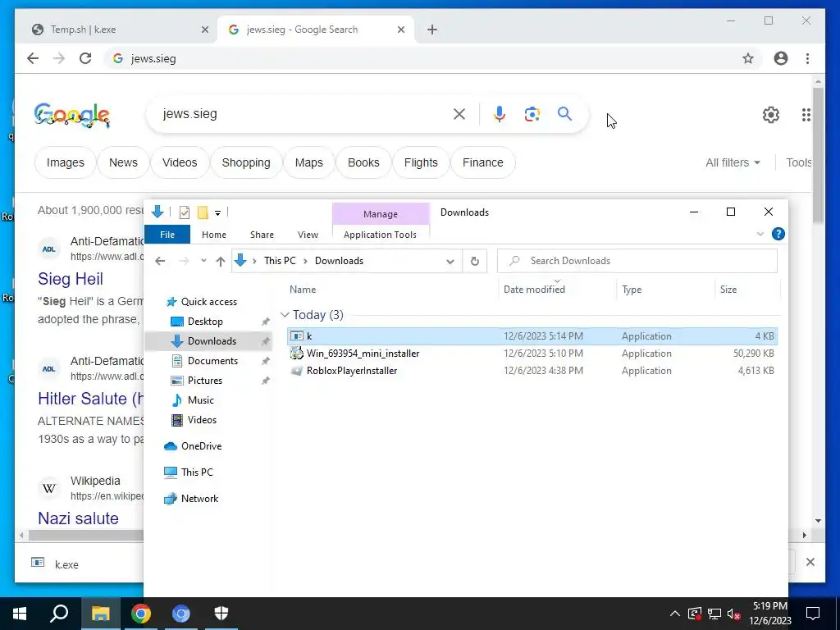Click the Chrome vertical scrollbar thumb
This screenshot has height=630, width=840.
[818, 155]
